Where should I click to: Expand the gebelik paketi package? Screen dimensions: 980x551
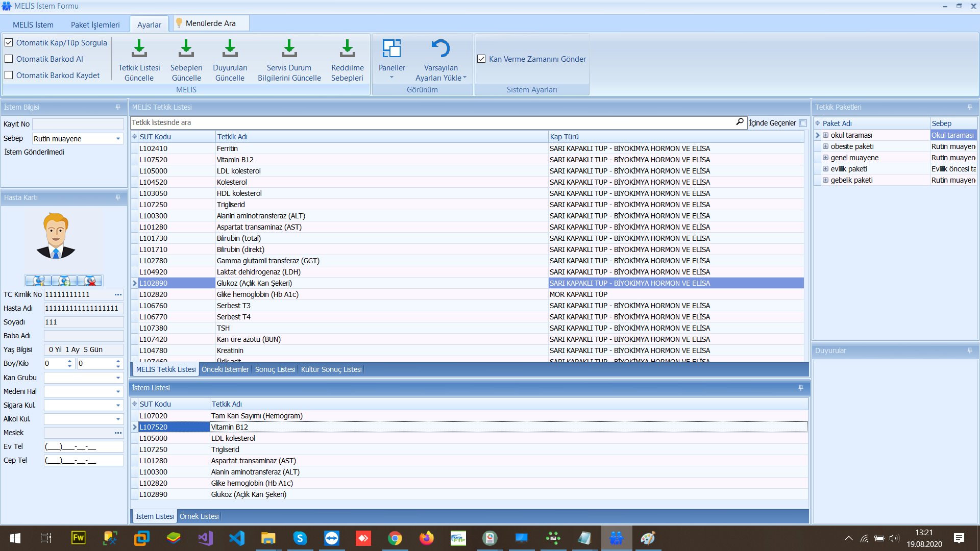[x=825, y=180]
